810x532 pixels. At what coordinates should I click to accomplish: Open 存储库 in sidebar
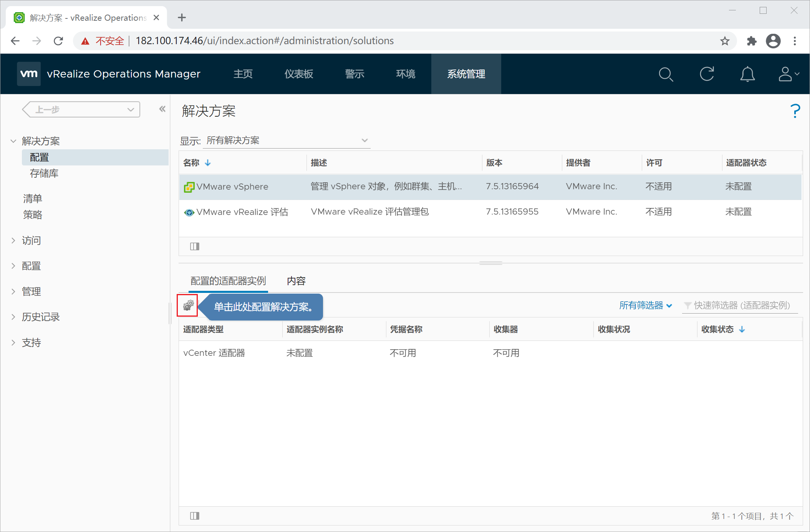44,173
